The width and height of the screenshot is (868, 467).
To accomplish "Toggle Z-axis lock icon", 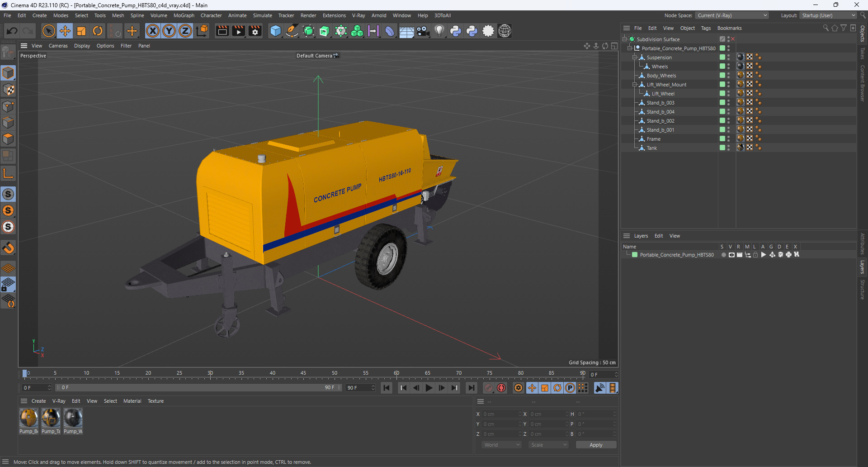I will pyautogui.click(x=185, y=31).
